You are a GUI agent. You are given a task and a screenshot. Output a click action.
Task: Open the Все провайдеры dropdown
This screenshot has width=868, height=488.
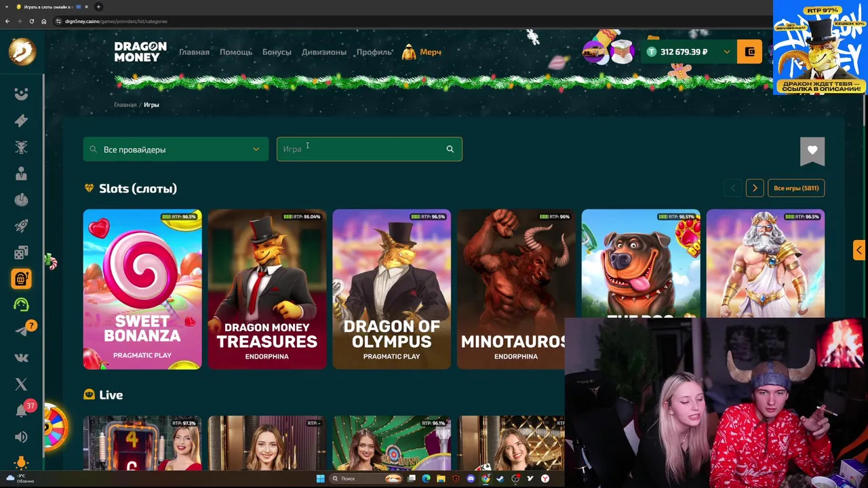tap(176, 149)
